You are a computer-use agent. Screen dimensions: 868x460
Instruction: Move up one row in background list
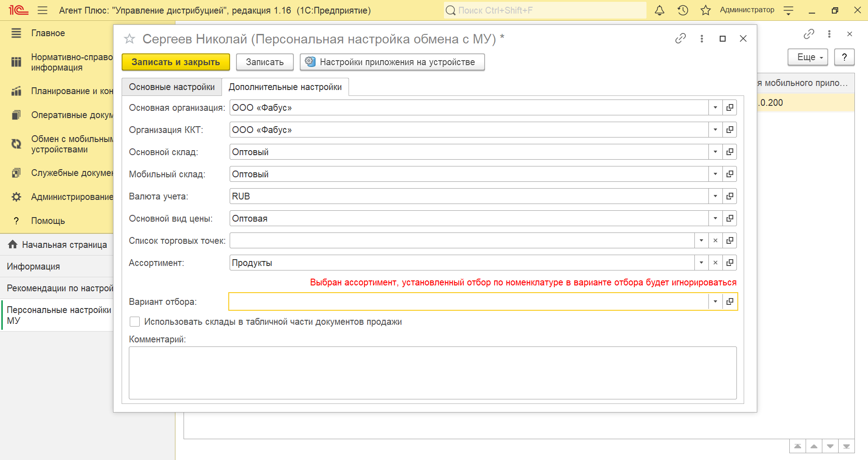(x=814, y=446)
